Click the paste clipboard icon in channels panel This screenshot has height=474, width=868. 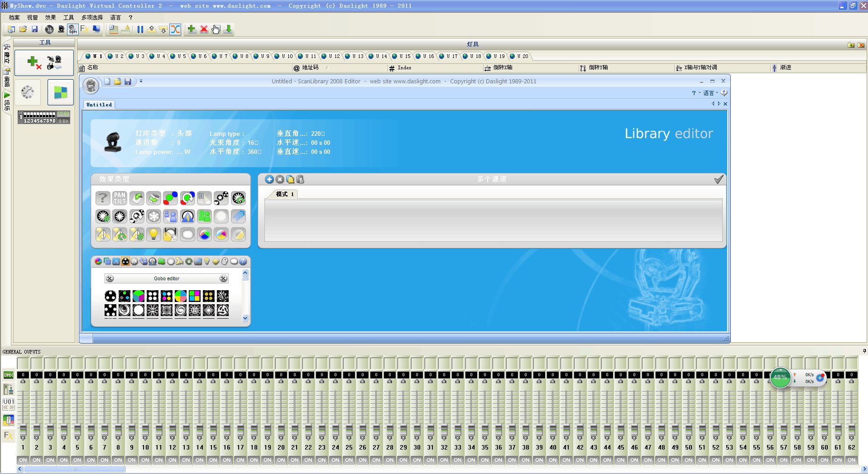(x=300, y=179)
